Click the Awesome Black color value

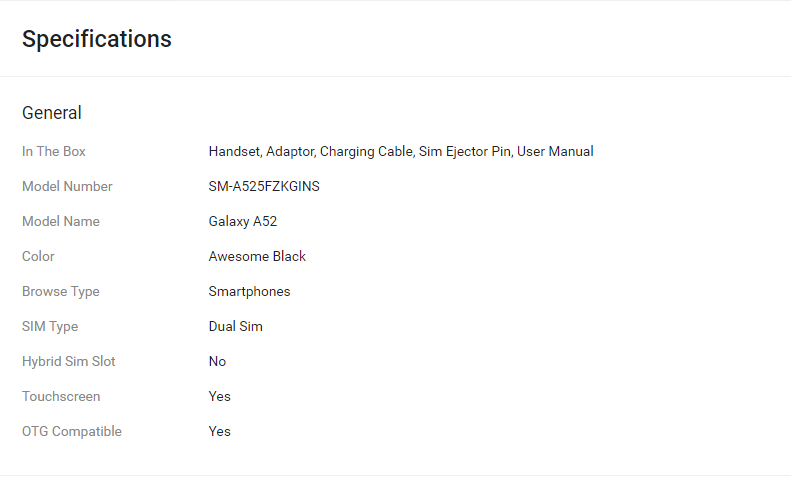(x=257, y=256)
